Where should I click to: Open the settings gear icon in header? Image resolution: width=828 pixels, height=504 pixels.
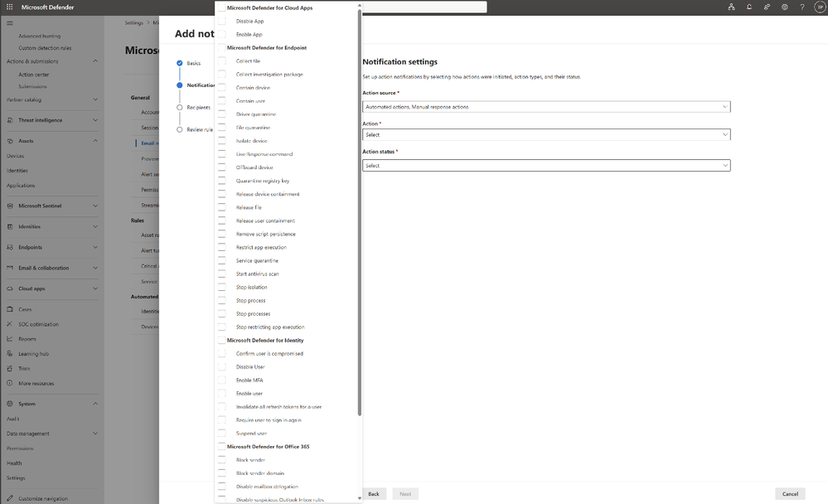coord(785,7)
